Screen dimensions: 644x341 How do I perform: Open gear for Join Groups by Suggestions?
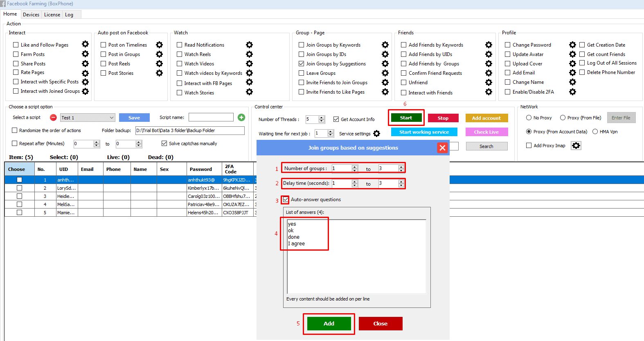point(385,63)
